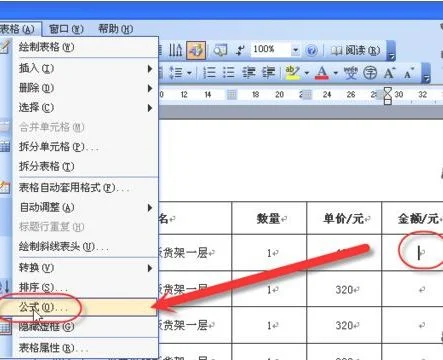The height and width of the screenshot is (360, 443).
Task: Open the highlight color dropdown arrow
Action: tap(306, 72)
